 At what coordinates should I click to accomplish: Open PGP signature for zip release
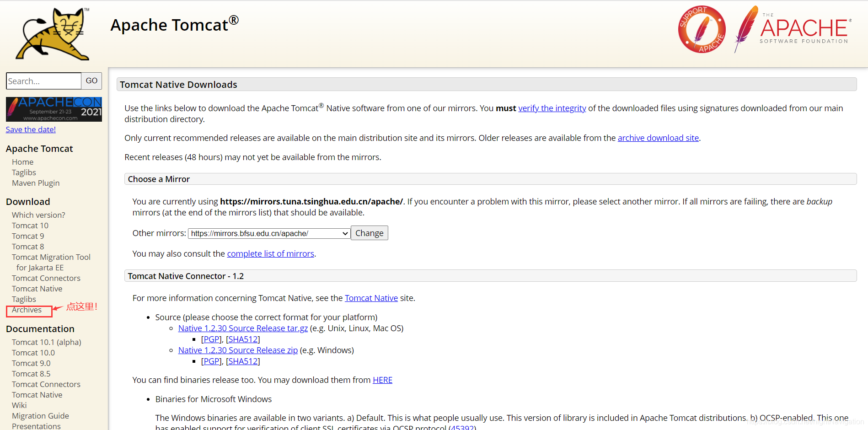(210, 361)
